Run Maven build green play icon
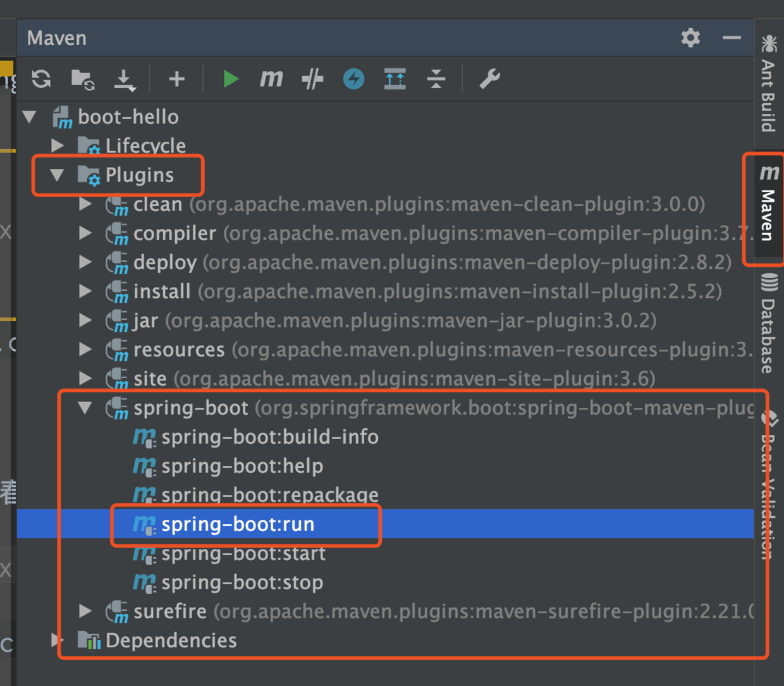This screenshot has height=686, width=784. (231, 79)
